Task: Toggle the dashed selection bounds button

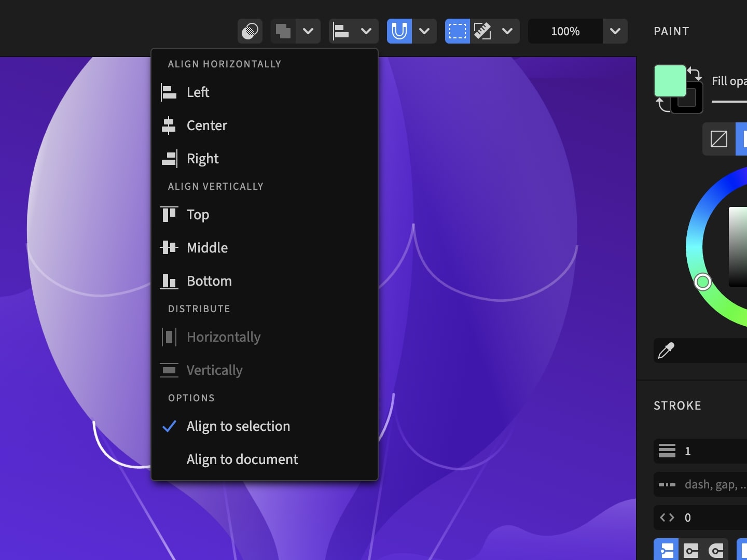Action: point(458,31)
